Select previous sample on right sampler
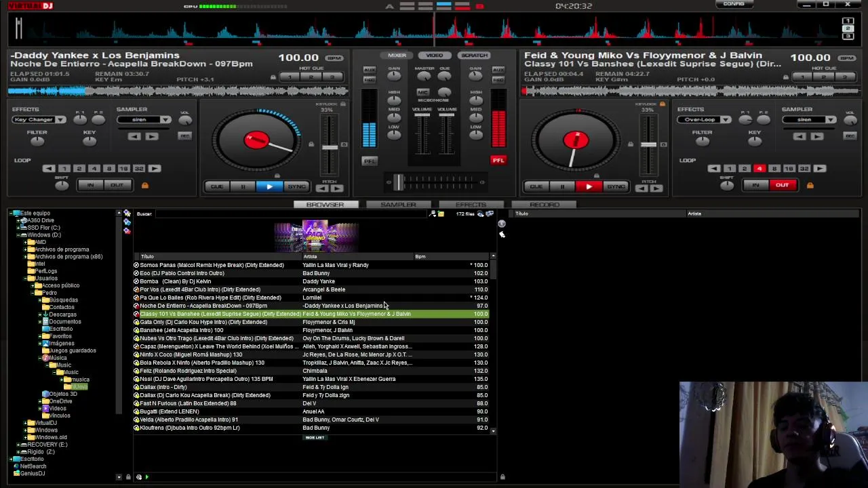Viewport: 868px width, 488px height. 800,136
